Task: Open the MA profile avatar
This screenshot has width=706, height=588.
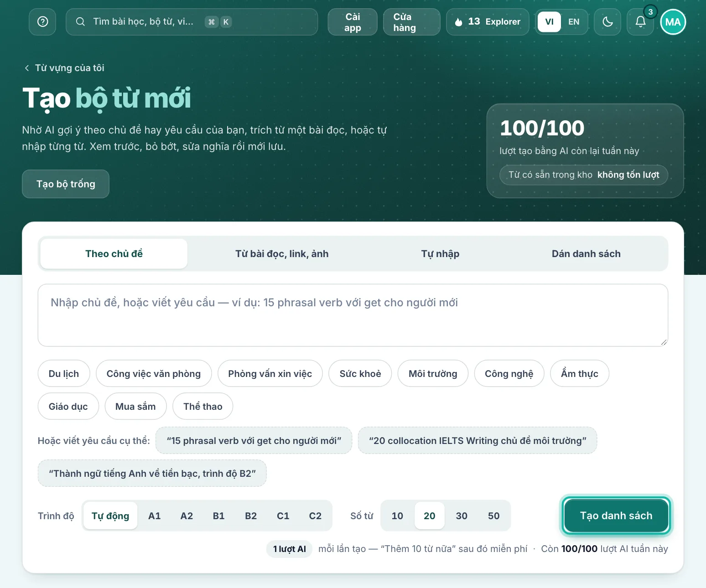Action: (673, 22)
